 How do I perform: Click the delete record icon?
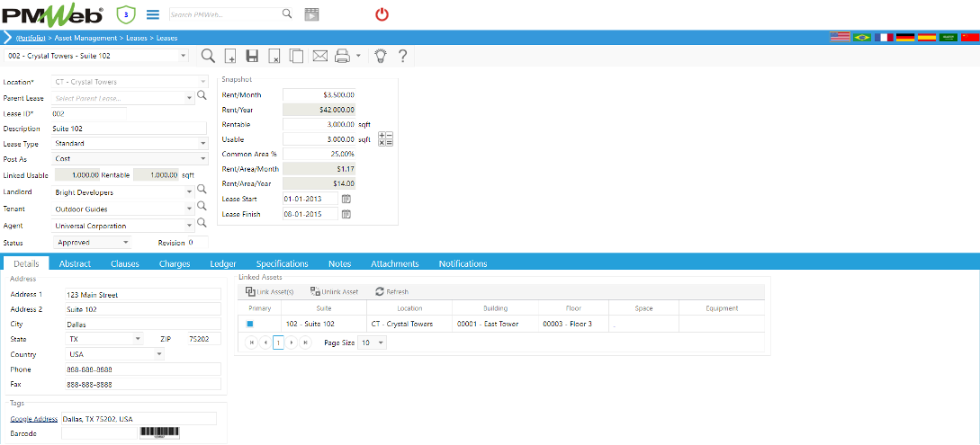coord(274,56)
